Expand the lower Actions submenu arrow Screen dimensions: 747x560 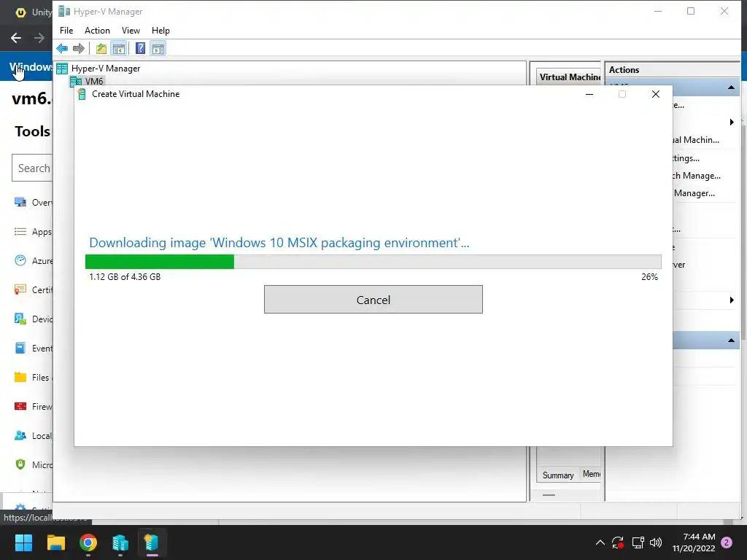[x=732, y=300]
